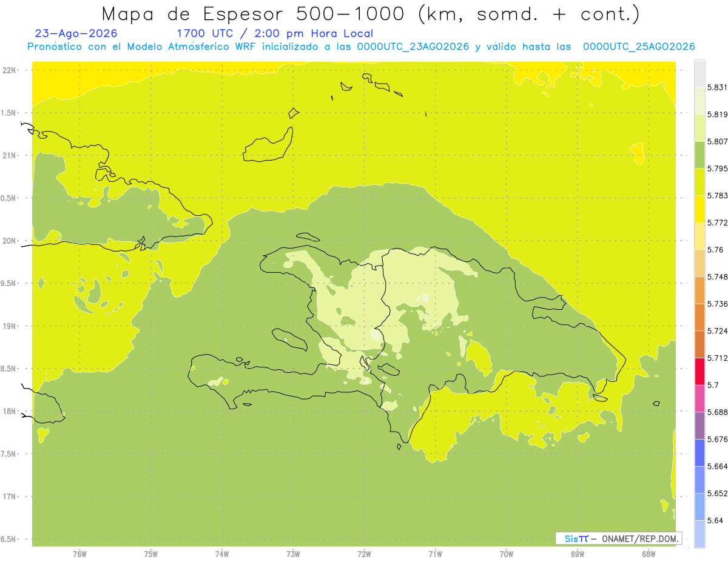Click the longitude label '72W'
728x562 pixels.
[x=364, y=554]
